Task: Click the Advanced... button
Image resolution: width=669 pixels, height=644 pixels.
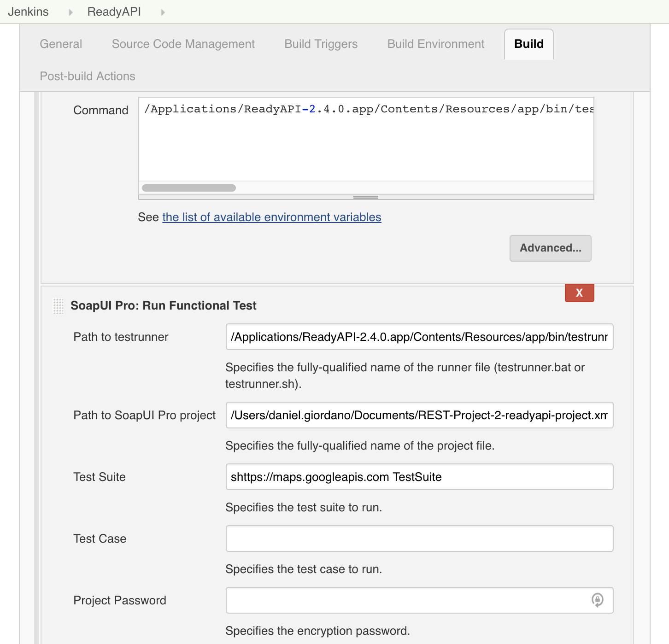Action: (550, 248)
